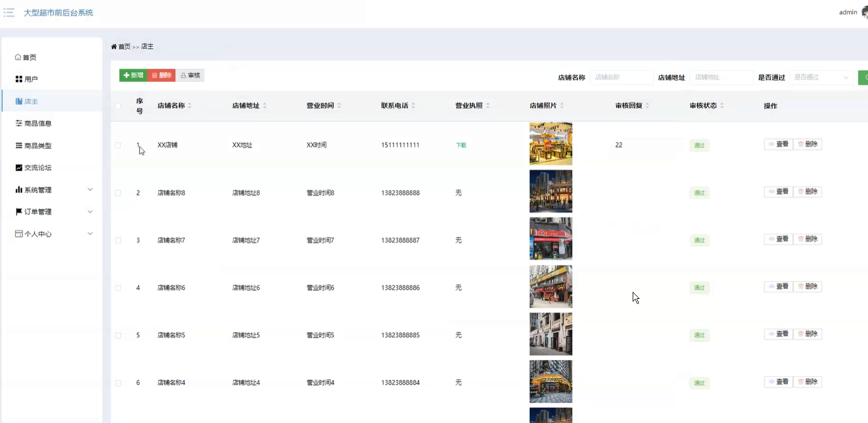This screenshot has height=423, width=868.
Task: Click the shop photo thumbnail of 店铺名称8
Action: coord(550,191)
